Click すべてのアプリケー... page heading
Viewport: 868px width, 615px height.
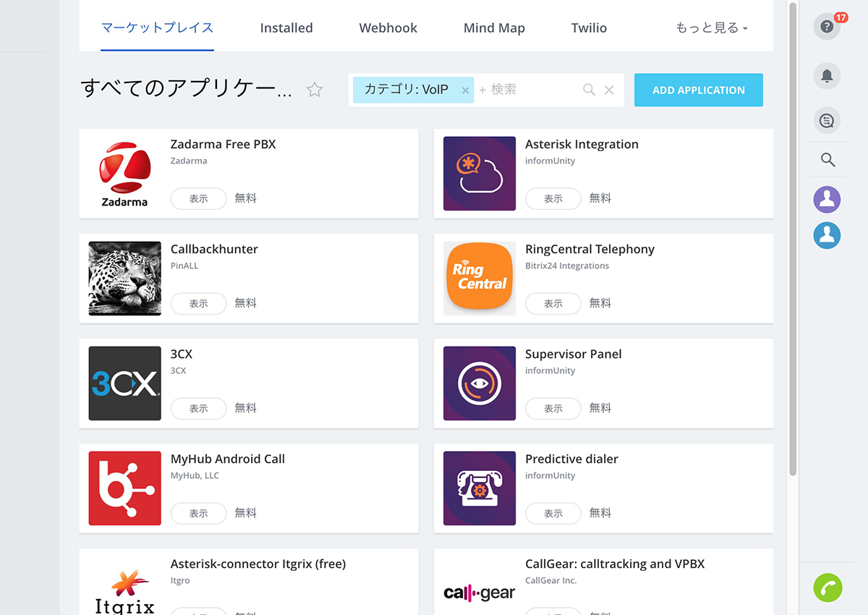[187, 90]
